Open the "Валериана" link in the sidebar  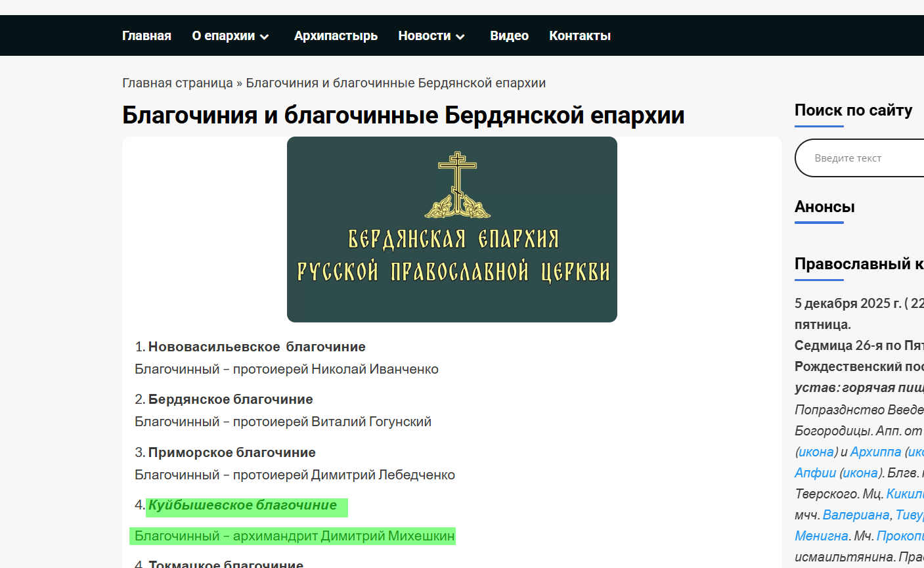pyautogui.click(x=855, y=515)
